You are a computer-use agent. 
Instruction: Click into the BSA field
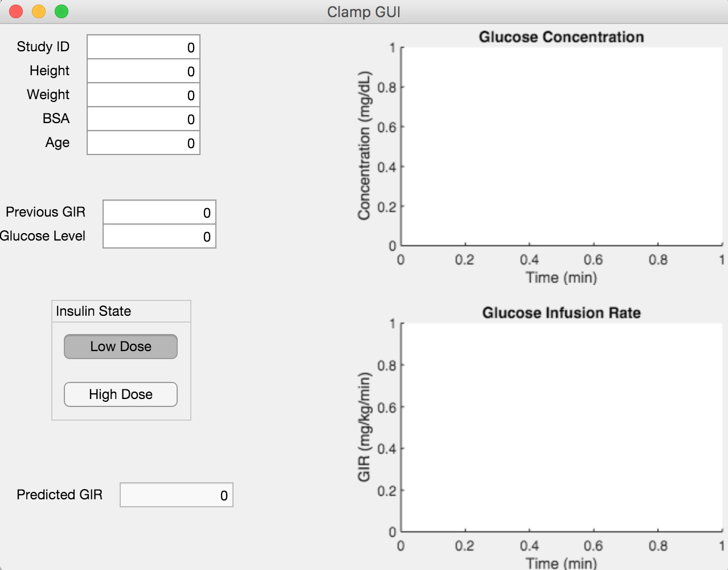[144, 119]
